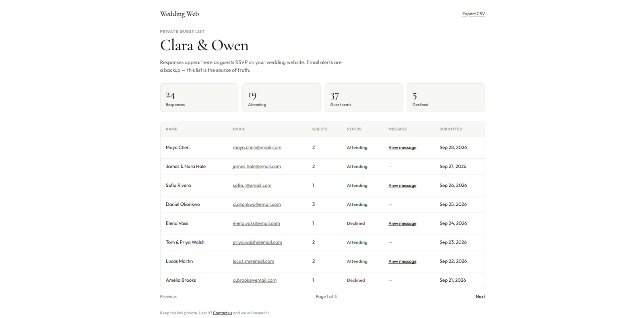View message from Sofia Rivera

[x=402, y=185]
